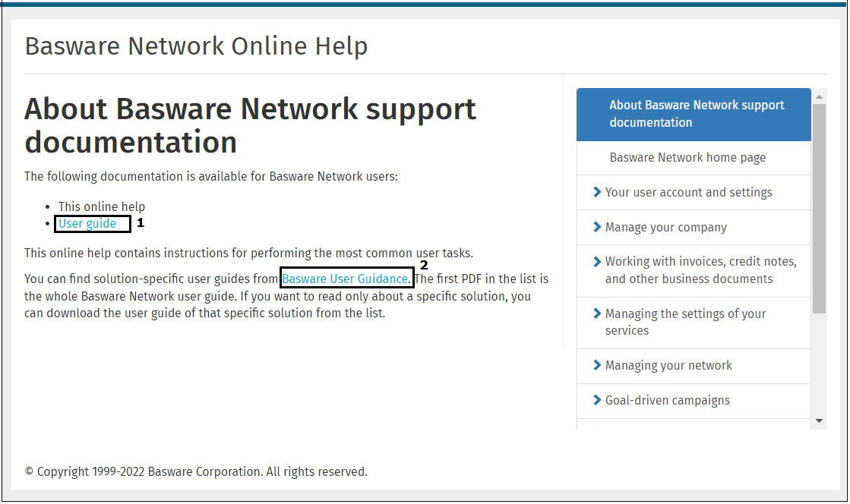Expand chevron beside Managing your network

coord(597,365)
